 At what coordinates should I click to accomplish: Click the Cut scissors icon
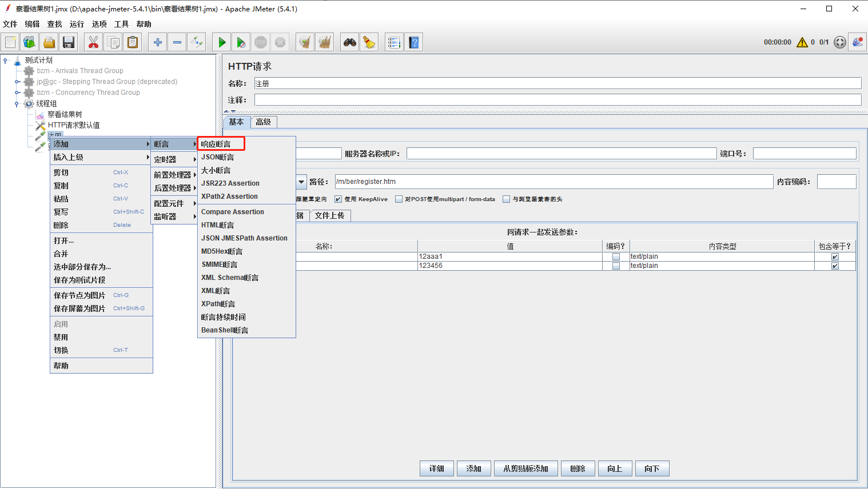click(x=94, y=42)
